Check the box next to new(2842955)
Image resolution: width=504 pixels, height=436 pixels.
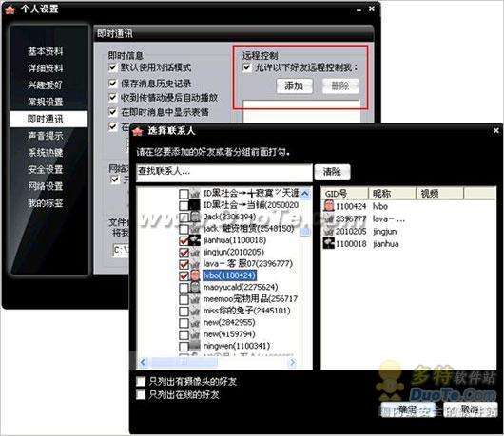pyautogui.click(x=184, y=323)
